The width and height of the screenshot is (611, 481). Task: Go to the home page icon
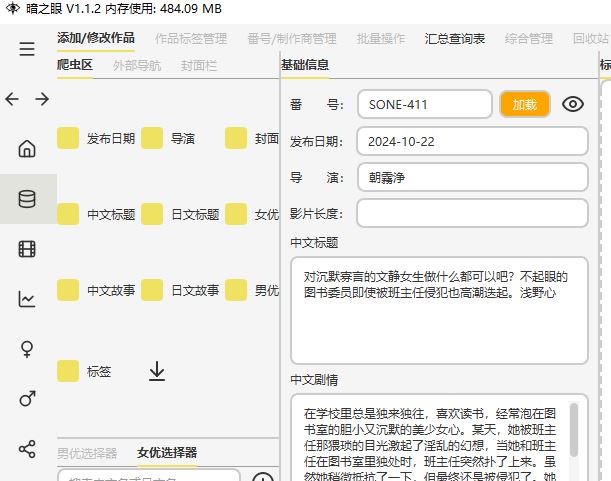click(x=27, y=149)
